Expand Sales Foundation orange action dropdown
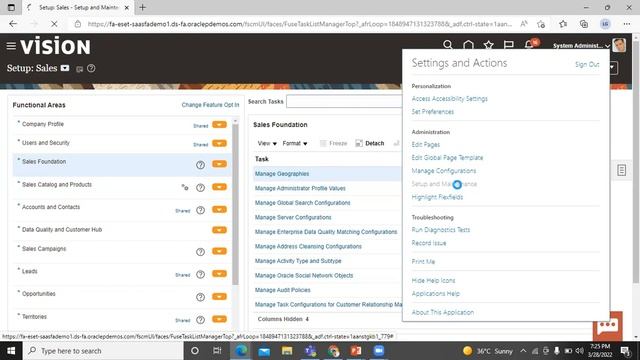 pyautogui.click(x=219, y=164)
